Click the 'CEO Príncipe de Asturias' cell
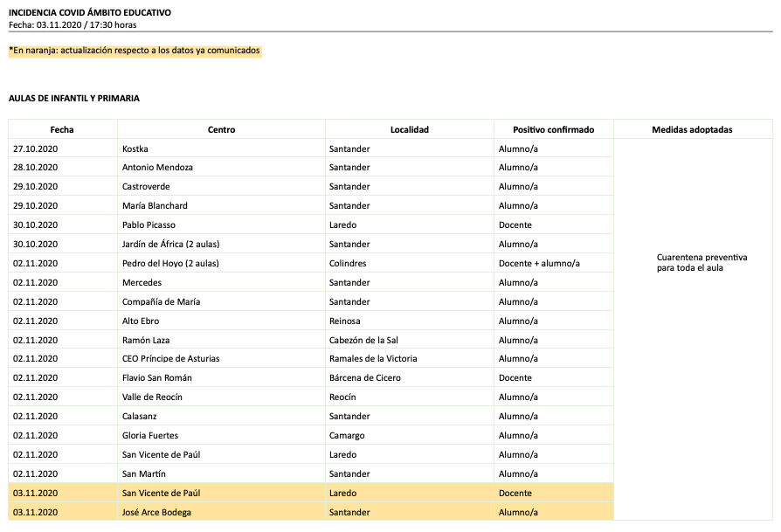 (170, 358)
